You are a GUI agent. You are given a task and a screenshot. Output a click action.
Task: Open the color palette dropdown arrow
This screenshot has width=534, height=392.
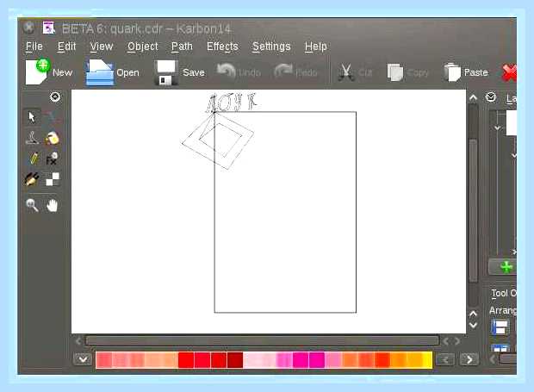point(83,359)
